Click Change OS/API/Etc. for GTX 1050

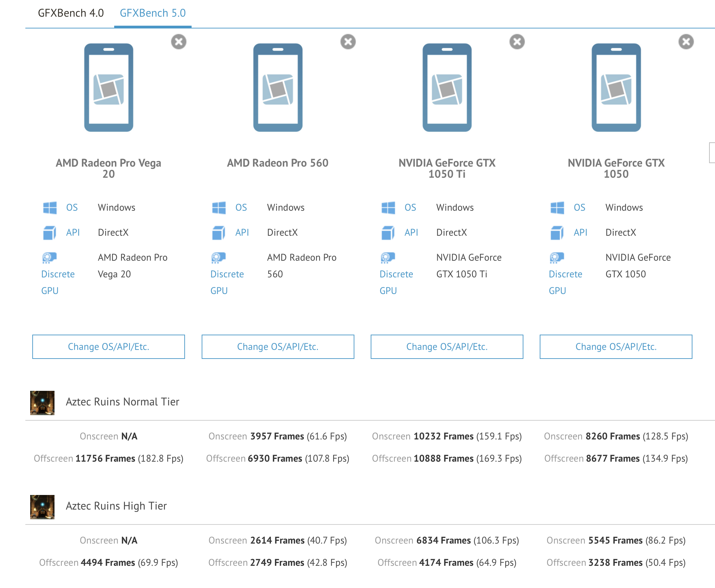coord(616,347)
